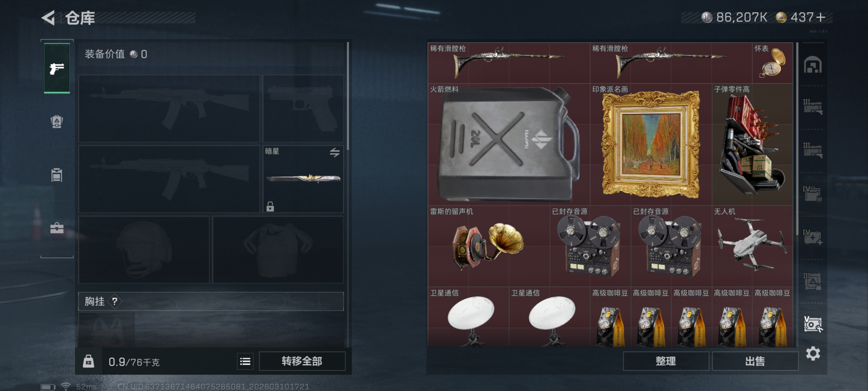
Task: Open the briefcase tab in left sidebar
Action: pos(57,228)
